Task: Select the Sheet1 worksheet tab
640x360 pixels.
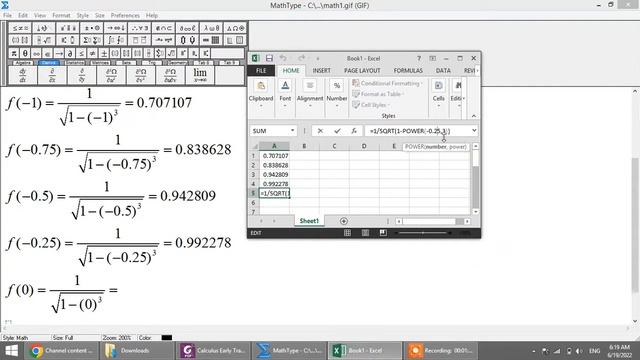Action: 309,221
